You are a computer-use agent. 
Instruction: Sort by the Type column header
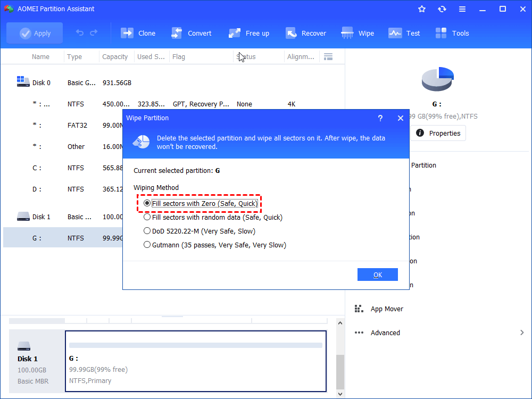[x=74, y=57]
